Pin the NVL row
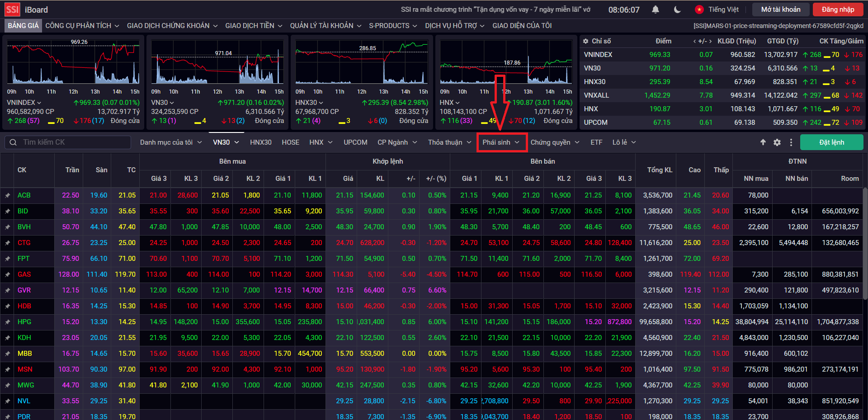The image size is (868, 420). coord(7,401)
